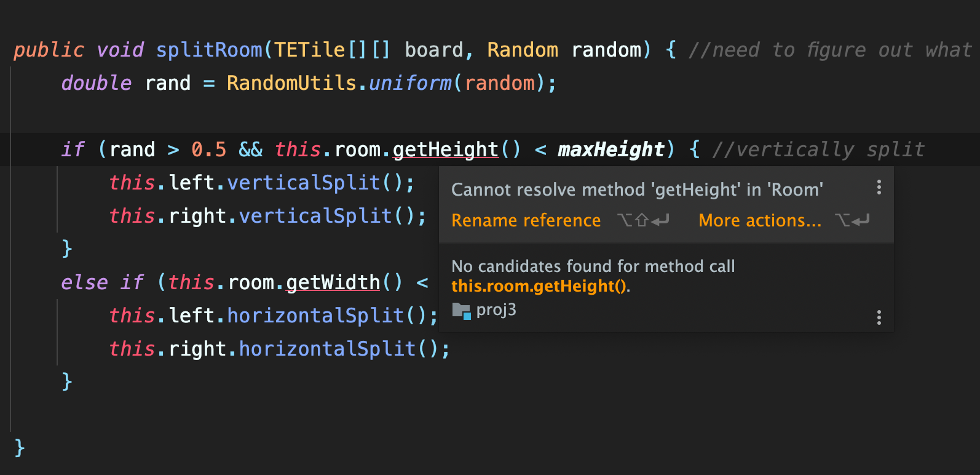Click the 0.5 numeric literal
This screenshot has height=475, width=980.
[208, 150]
